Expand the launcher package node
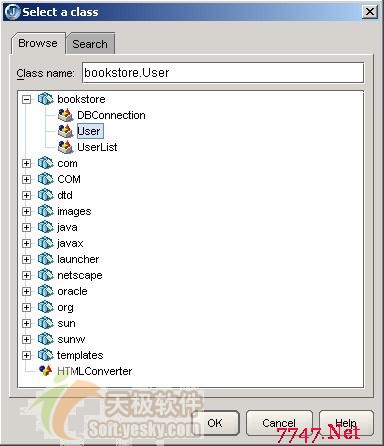 coord(27,259)
